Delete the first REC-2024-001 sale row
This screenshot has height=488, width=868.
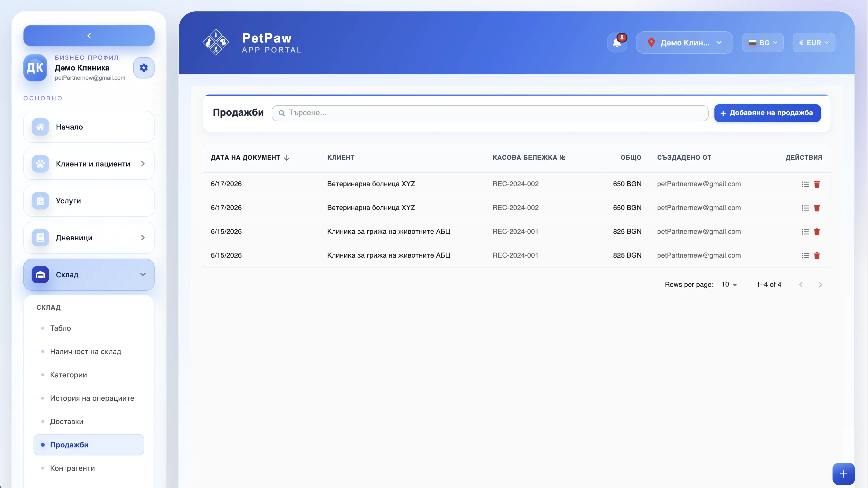click(x=817, y=232)
